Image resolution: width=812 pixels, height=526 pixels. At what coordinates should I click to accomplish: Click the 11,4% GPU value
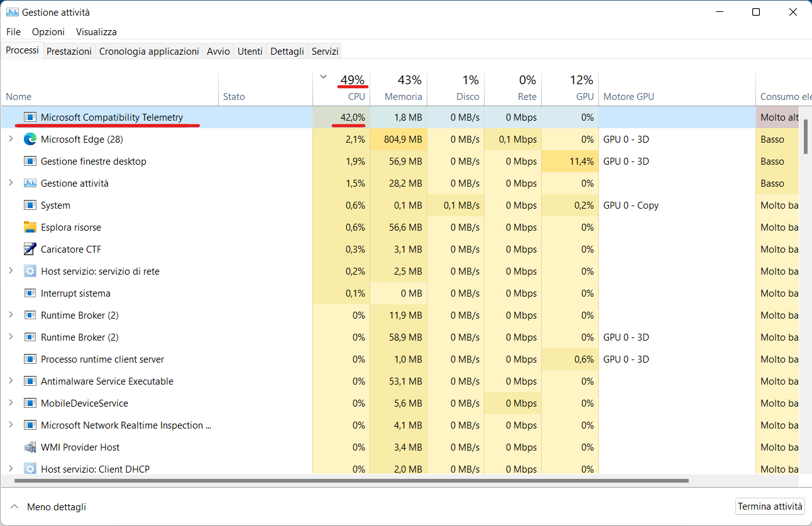[570, 161]
